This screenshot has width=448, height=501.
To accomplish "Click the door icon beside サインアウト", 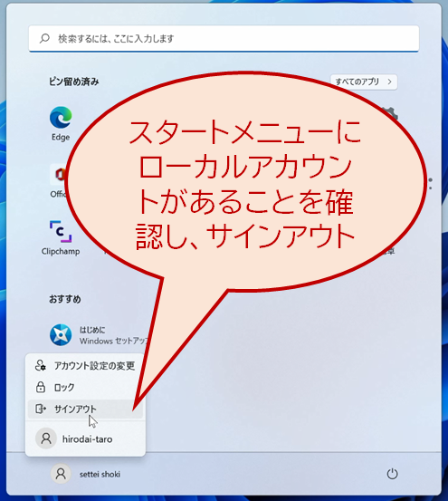I will click(41, 409).
